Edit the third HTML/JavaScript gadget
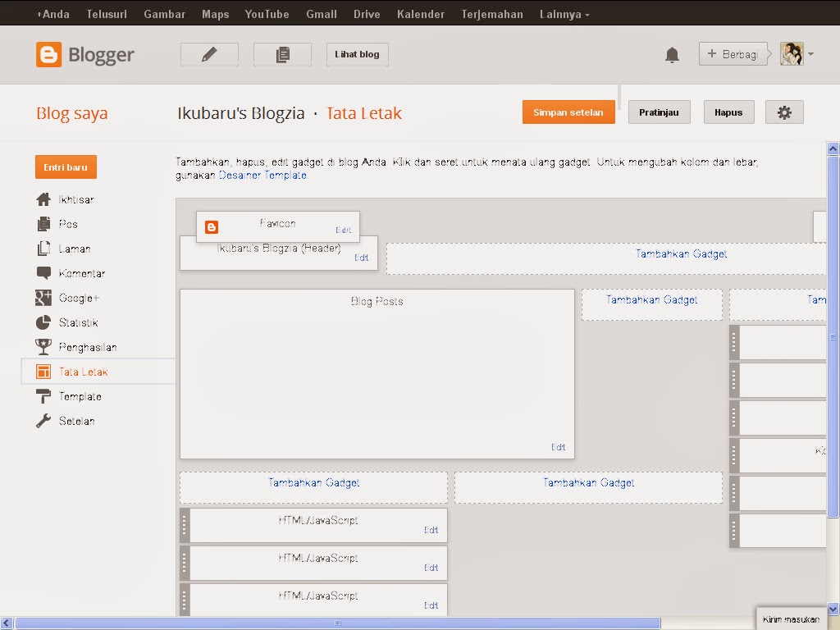Screen dimensions: 840x630 coord(431,605)
